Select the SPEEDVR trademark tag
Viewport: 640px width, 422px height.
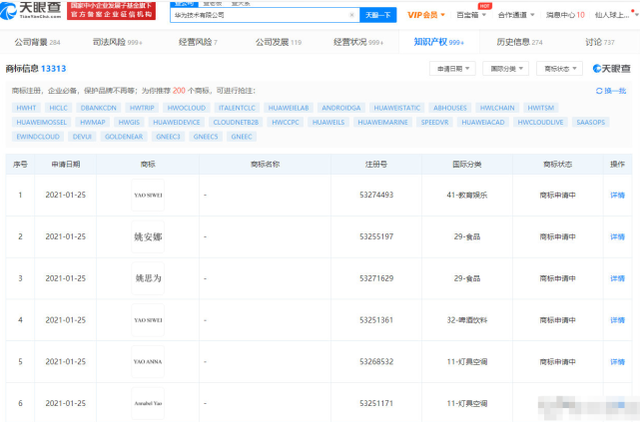435,122
